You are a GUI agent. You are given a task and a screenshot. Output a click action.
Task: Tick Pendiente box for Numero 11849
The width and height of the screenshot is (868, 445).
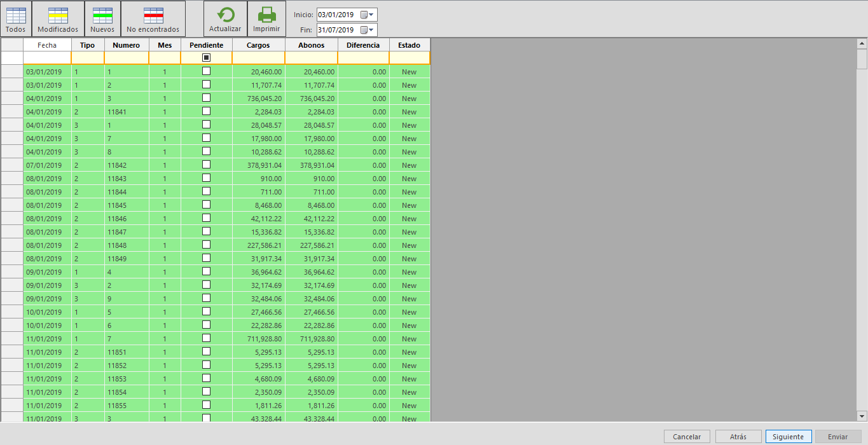[206, 258]
